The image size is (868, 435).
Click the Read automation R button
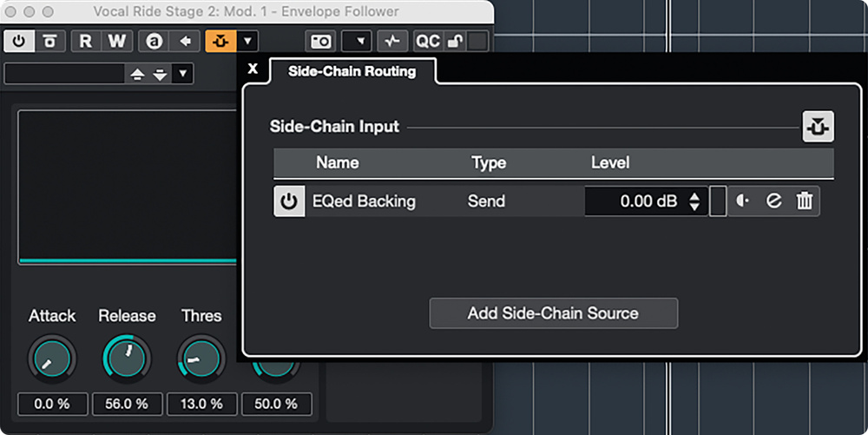(x=85, y=41)
